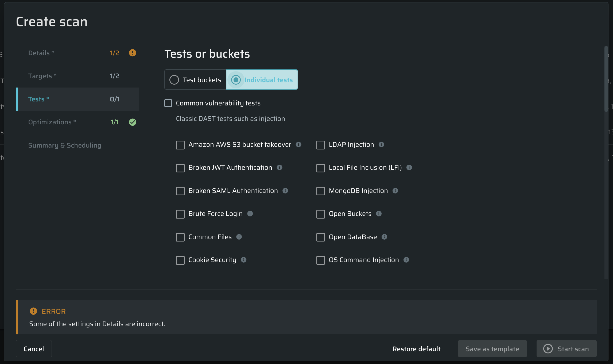Tick the Broken SAML Authentication checkbox
Image resolution: width=613 pixels, height=364 pixels.
(180, 191)
